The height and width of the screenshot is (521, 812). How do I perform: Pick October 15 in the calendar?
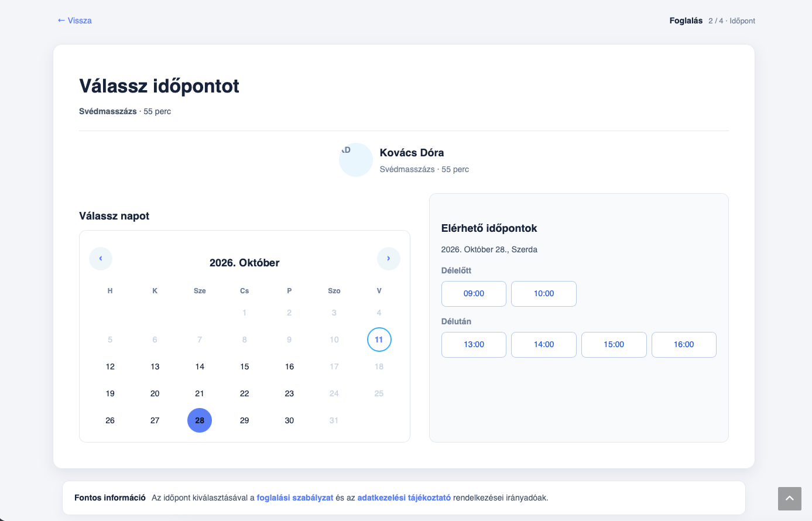coord(245,366)
